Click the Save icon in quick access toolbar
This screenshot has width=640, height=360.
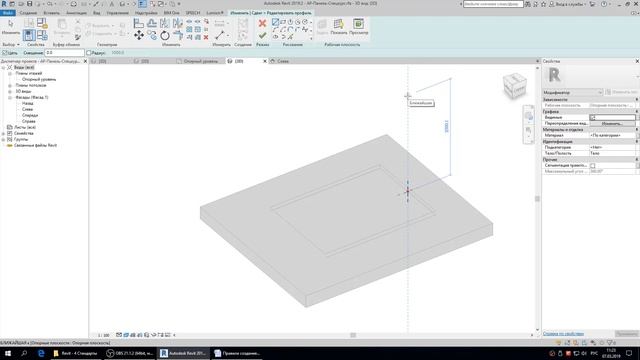[29, 4]
